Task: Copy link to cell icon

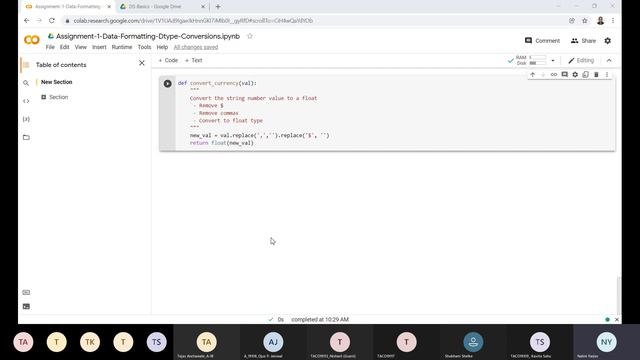Action: pos(553,75)
